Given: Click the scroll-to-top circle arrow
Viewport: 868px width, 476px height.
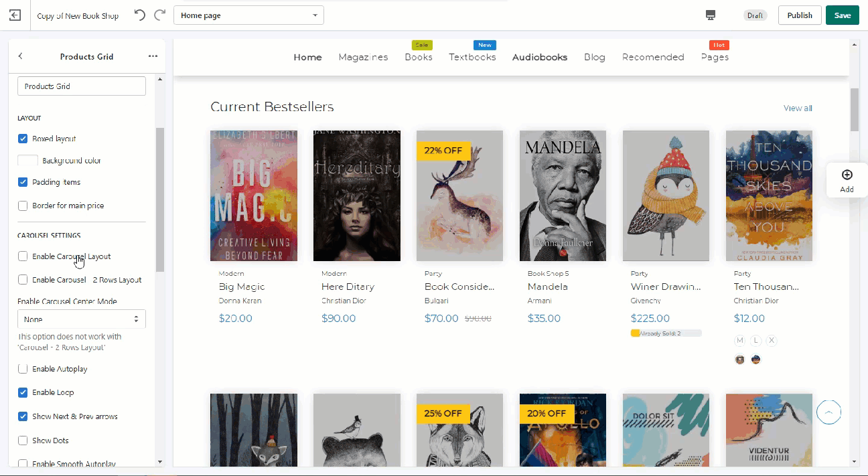Looking at the screenshot, I should click(x=829, y=412).
